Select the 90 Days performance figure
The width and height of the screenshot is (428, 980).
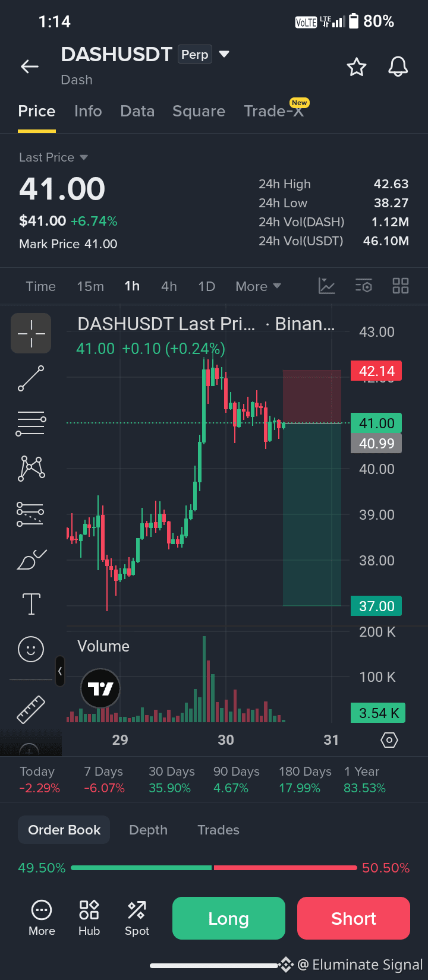(x=237, y=780)
